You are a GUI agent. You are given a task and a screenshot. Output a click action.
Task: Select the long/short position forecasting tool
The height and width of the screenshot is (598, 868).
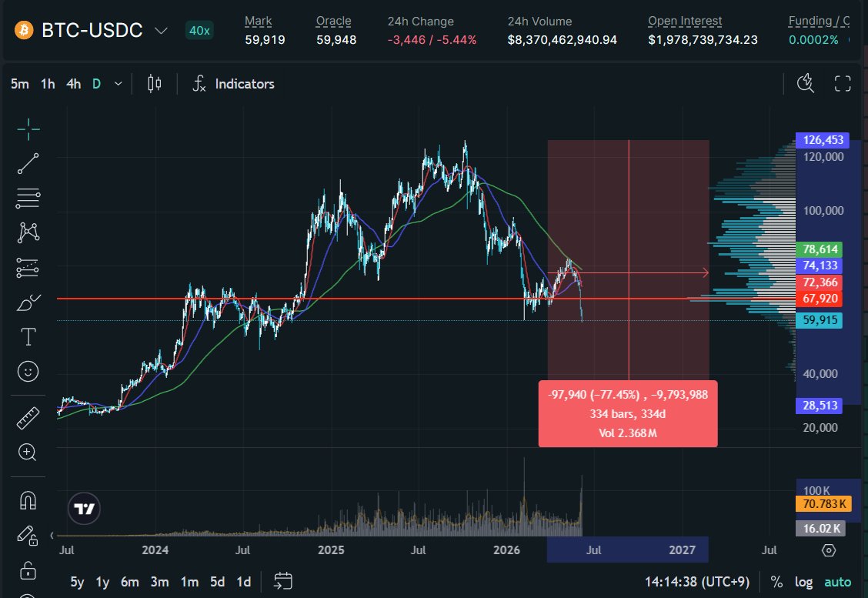(x=28, y=267)
